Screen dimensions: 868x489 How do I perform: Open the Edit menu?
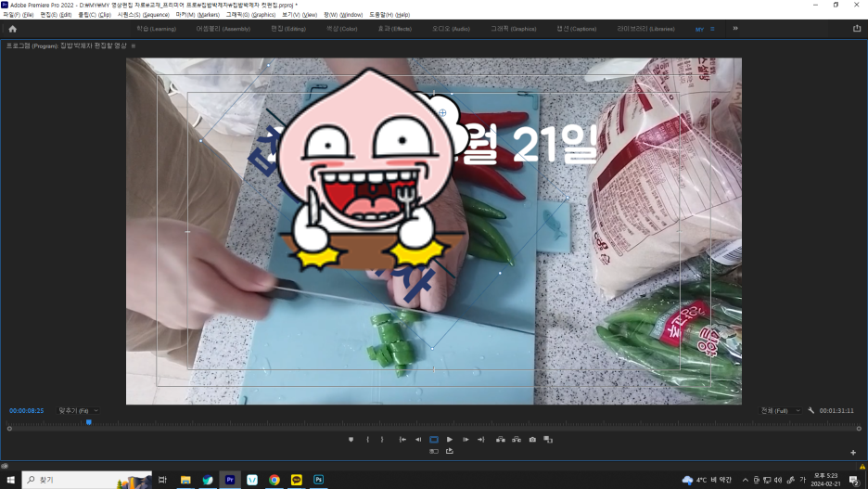pos(56,15)
